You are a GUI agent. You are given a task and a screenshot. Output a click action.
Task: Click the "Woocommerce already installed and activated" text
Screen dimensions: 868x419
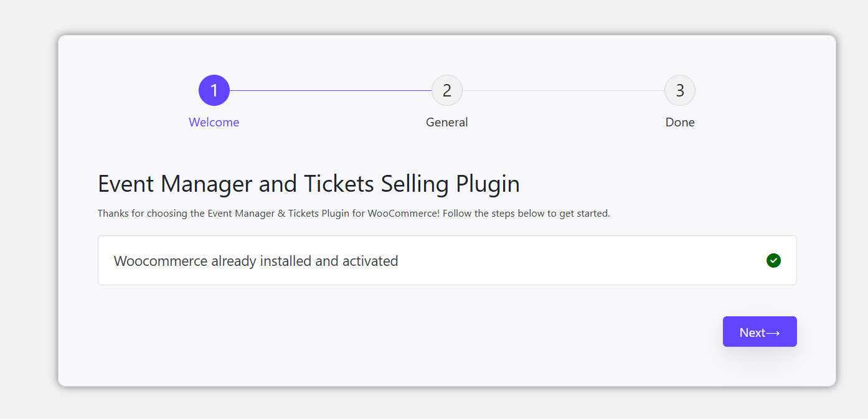[x=256, y=261]
